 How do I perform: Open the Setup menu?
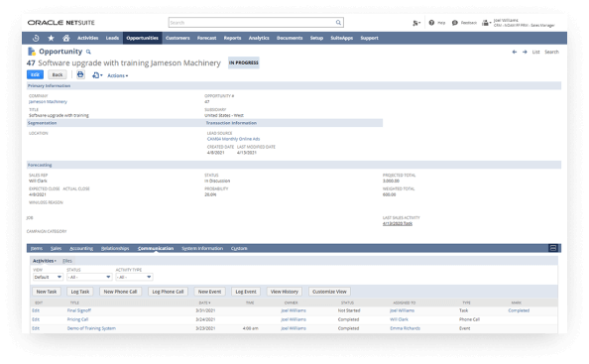316,38
